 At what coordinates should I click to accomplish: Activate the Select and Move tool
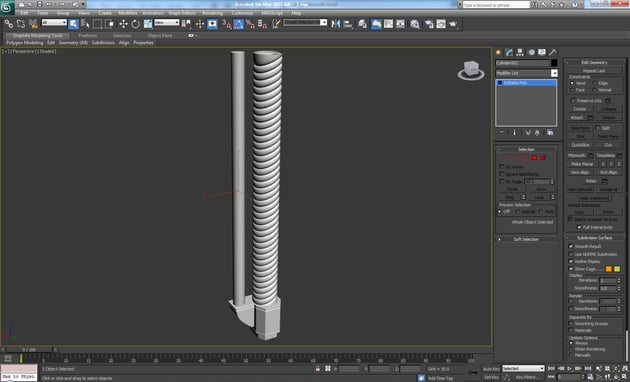123,24
